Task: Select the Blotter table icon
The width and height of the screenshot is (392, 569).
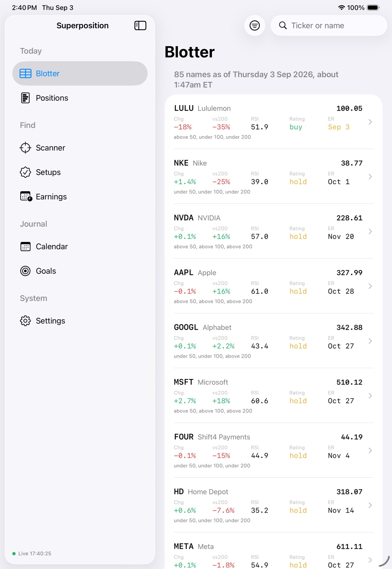Action: [x=25, y=74]
